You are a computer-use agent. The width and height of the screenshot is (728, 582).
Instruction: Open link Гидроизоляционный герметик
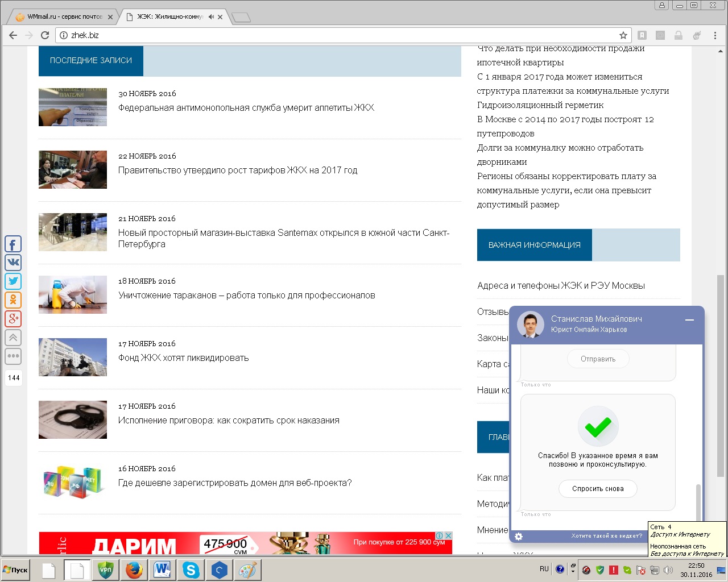pyautogui.click(x=540, y=105)
